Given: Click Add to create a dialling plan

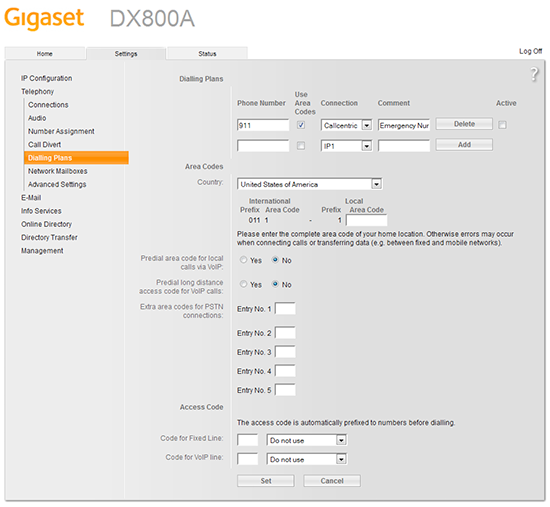Looking at the screenshot, I should click(464, 145).
